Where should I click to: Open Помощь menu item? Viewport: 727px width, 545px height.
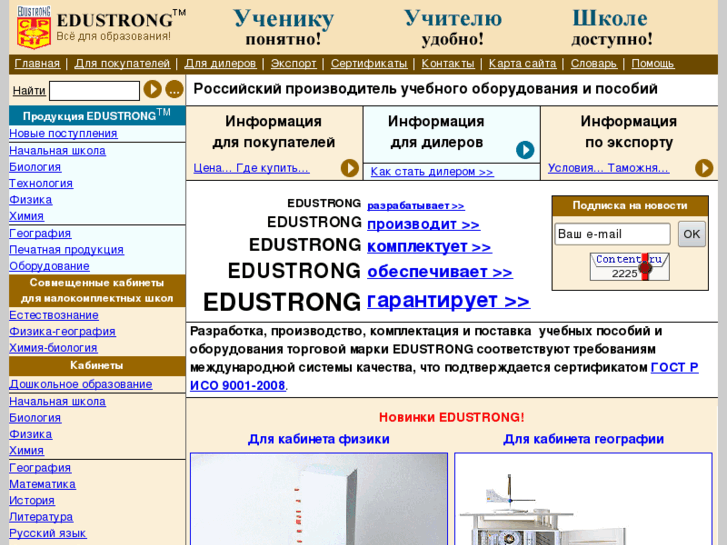(x=652, y=64)
